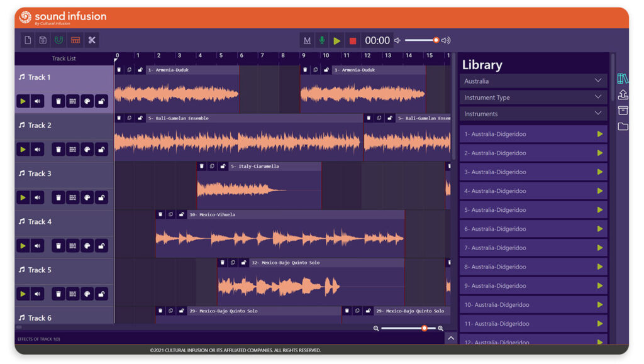Mute Track 2 with its speaker button
This screenshot has width=644, height=364.
coord(38,150)
